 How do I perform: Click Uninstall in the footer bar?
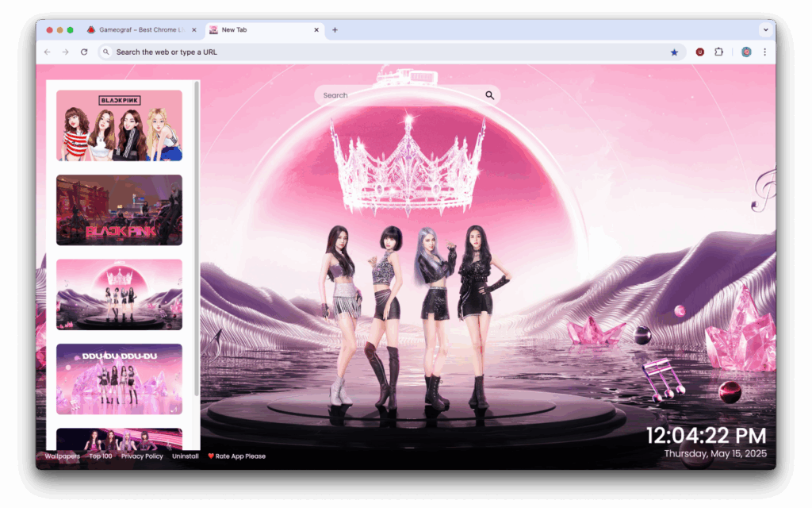[185, 456]
